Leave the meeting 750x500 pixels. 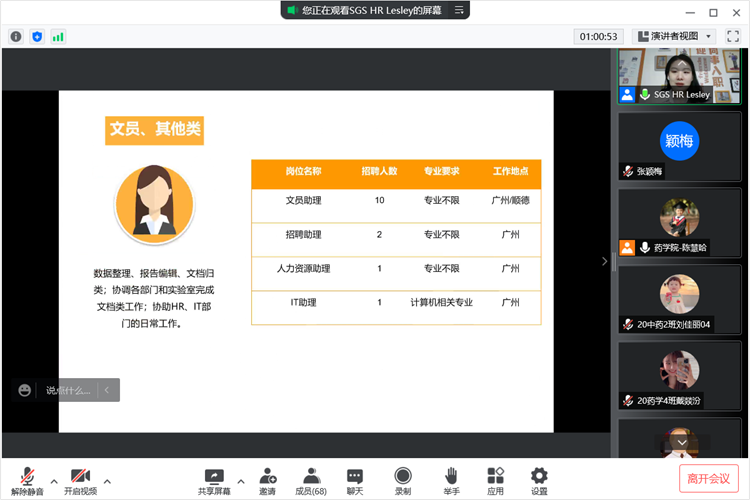[x=708, y=478]
